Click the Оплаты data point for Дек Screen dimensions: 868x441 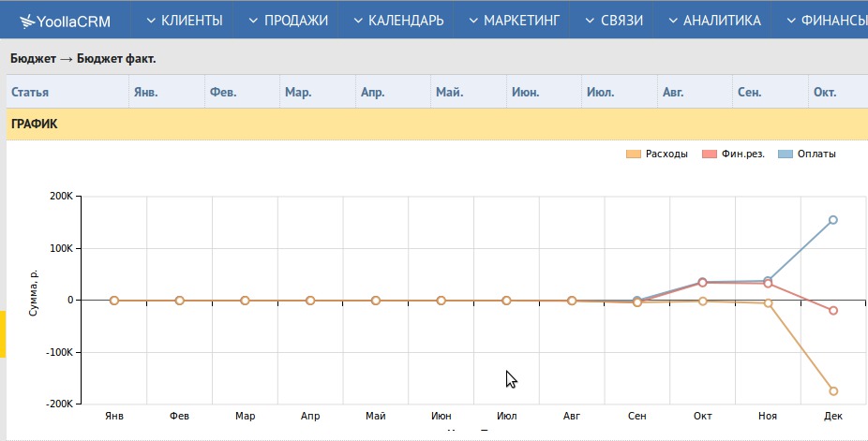pyautogui.click(x=833, y=220)
